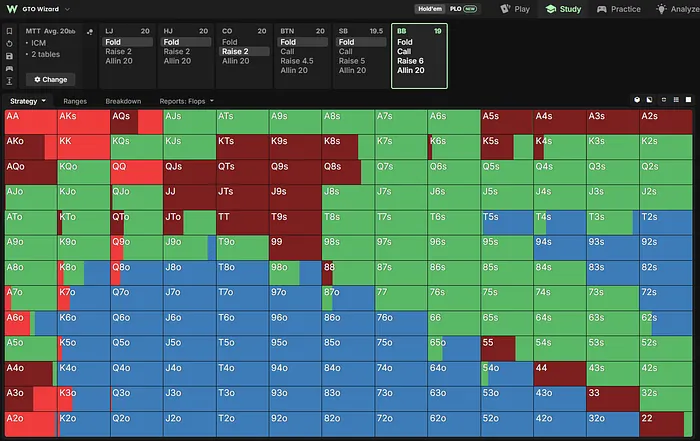Open the Strategy dropdown arrow
Screen dimensions: 700x441
[44, 101]
